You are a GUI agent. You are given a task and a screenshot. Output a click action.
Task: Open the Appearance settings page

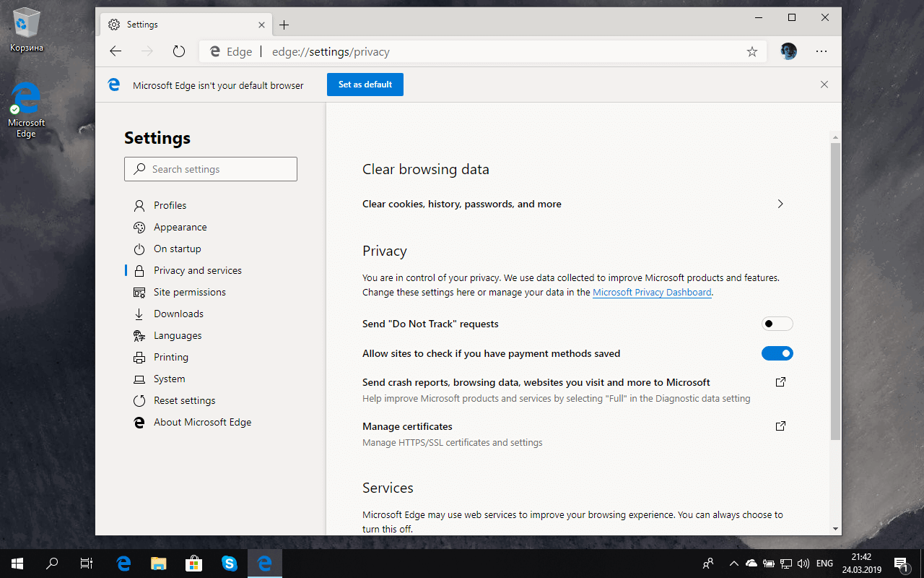pos(180,227)
